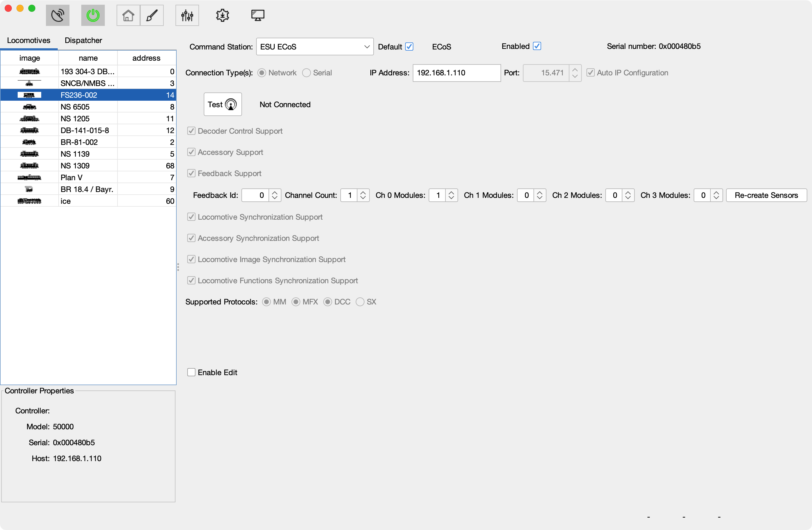Click the FS236-002 locomotive image

point(29,95)
